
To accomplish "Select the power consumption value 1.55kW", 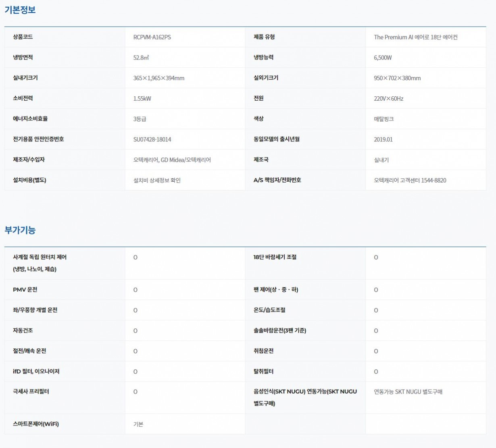I will click(x=142, y=99).
